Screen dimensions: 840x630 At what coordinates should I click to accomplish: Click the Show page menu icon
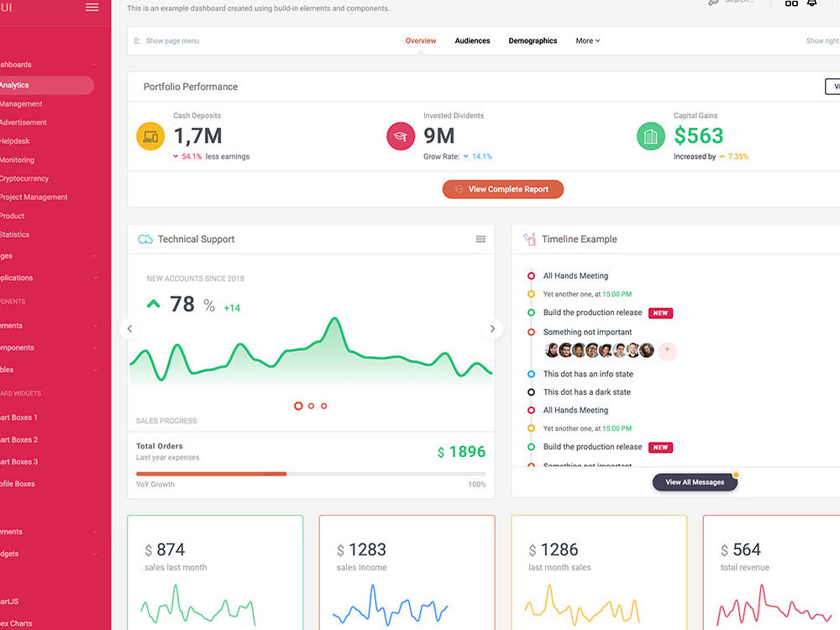tap(137, 40)
